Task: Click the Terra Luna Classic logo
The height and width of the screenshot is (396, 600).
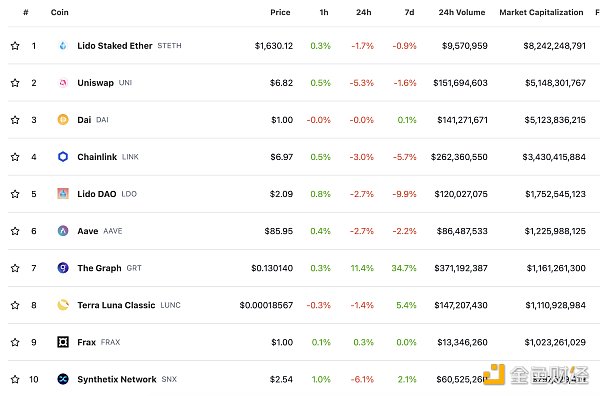Action: tap(63, 305)
